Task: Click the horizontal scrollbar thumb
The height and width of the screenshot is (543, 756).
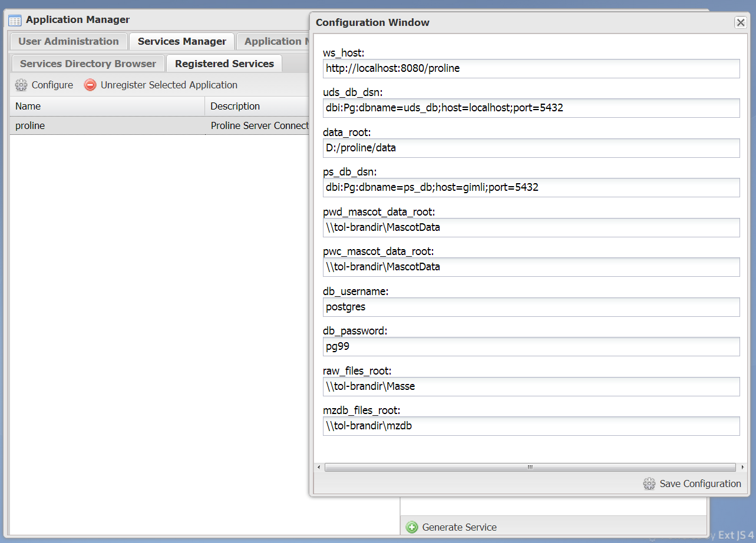Action: coord(529,467)
